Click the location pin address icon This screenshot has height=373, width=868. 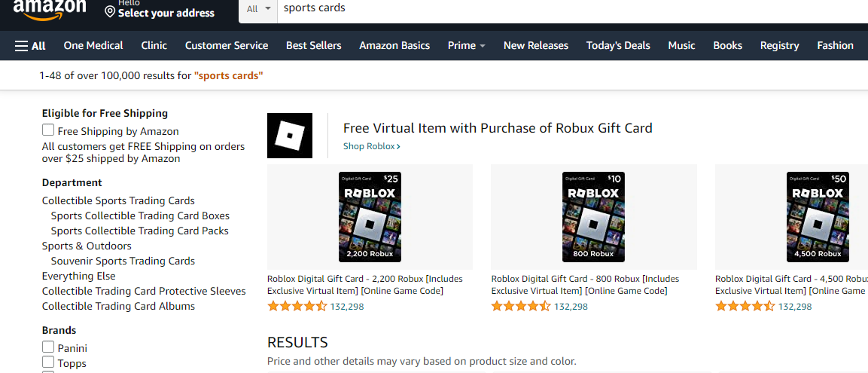click(x=110, y=12)
